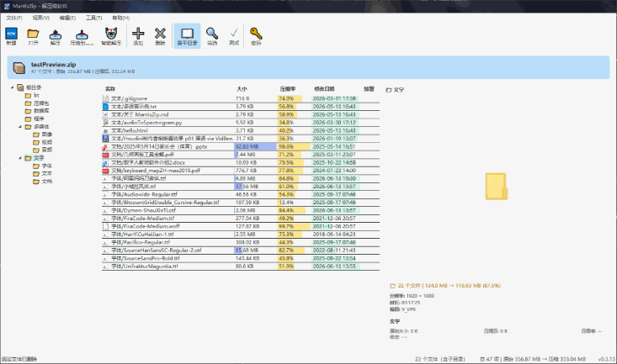Click the 筛选 (Filter) magnifier icon
The height and width of the screenshot is (364, 617).
coord(212,34)
